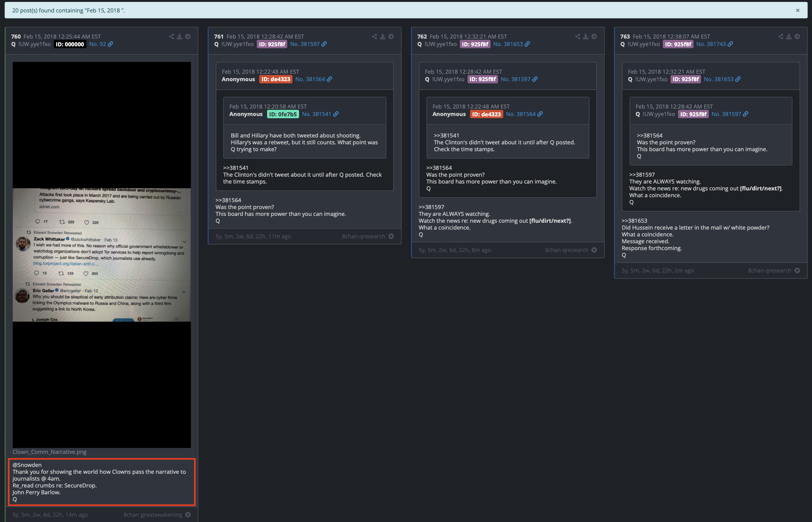Download post 760
812x522 pixels.
point(180,36)
